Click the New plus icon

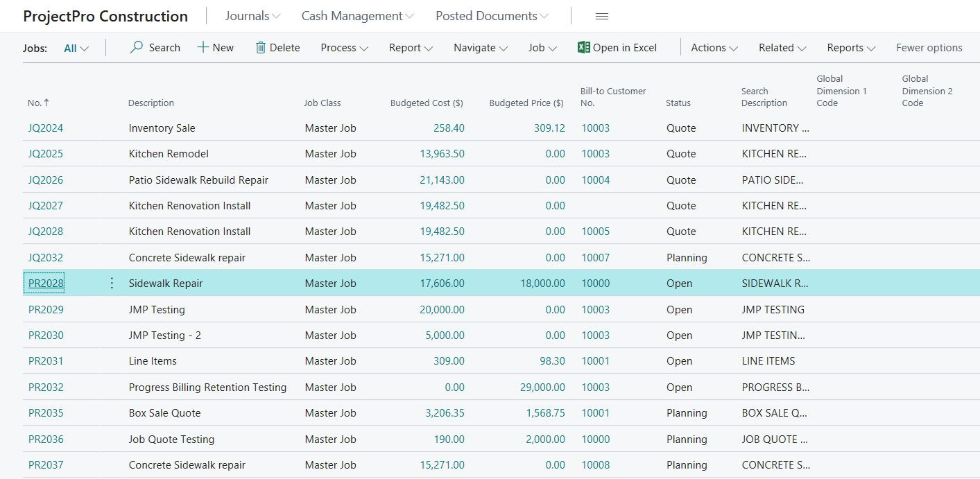[x=203, y=47]
